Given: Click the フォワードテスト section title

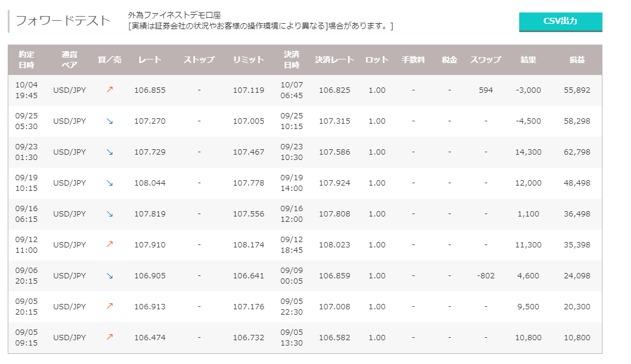Looking at the screenshot, I should tap(62, 21).
